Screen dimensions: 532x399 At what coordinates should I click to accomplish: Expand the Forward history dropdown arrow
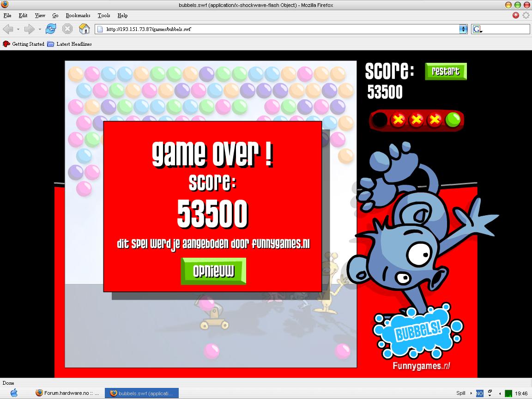coord(40,29)
